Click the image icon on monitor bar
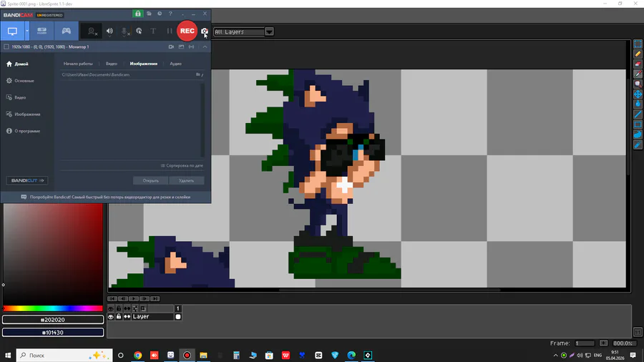This screenshot has height=362, width=644. (x=181, y=47)
